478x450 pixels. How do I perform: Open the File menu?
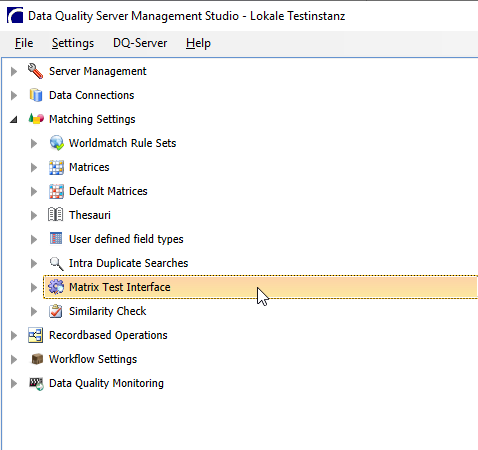24,43
